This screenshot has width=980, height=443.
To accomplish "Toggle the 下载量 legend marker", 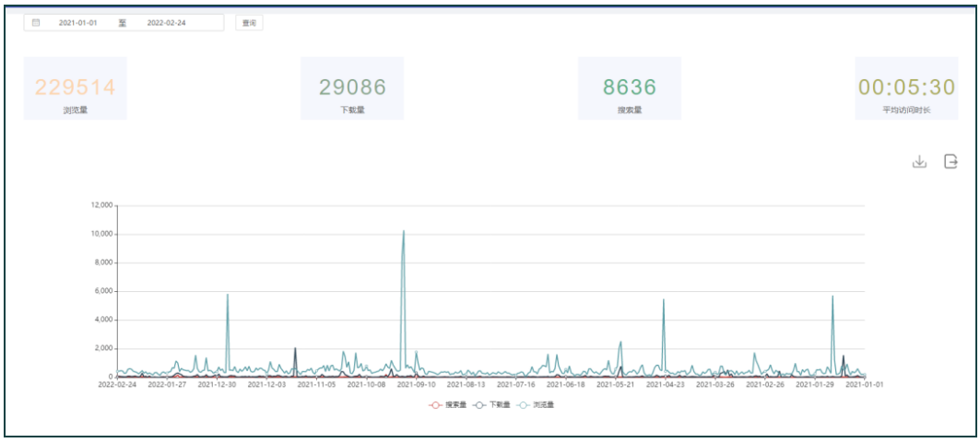I will 479,404.
